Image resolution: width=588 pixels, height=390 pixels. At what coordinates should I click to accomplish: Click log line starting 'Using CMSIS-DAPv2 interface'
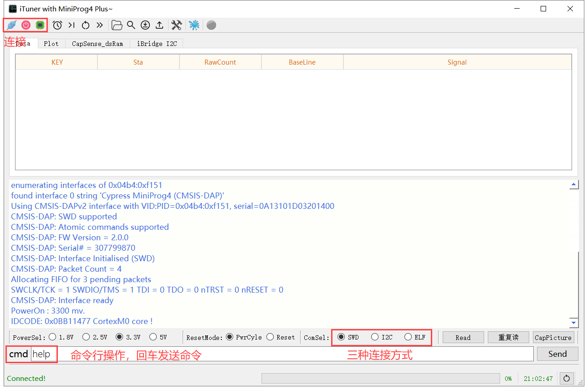(173, 206)
